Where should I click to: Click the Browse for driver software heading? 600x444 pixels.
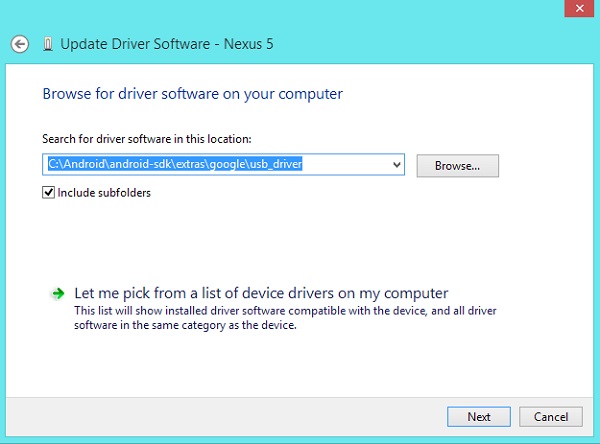pyautogui.click(x=192, y=94)
